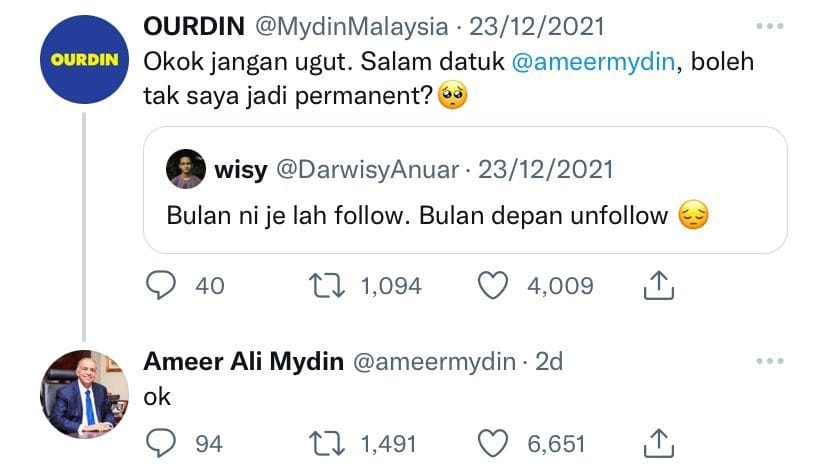Open the quoted tweet by wisy
Viewport: 828px width, 471px height.
coord(465,190)
